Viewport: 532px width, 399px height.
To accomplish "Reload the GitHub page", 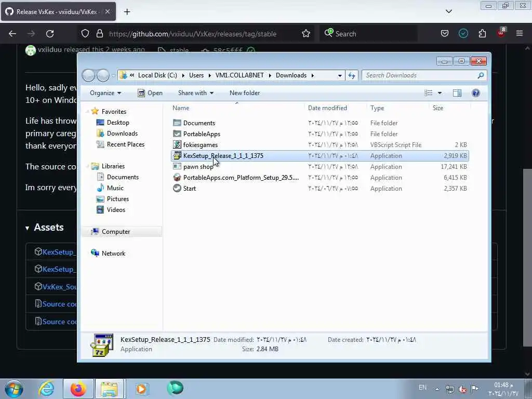I will (50, 34).
